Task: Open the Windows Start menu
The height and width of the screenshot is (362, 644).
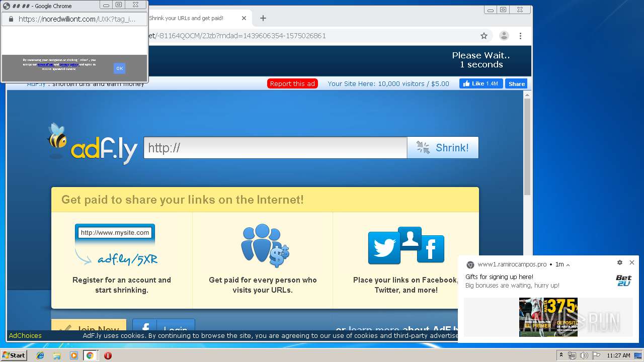Action: (x=14, y=355)
